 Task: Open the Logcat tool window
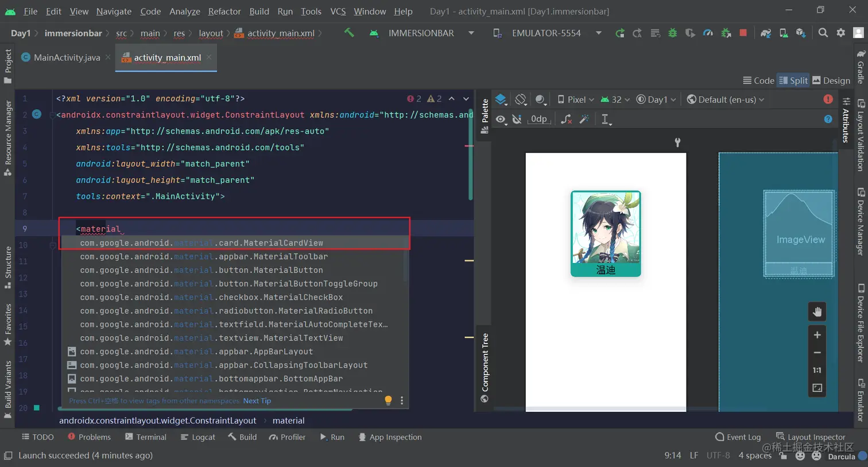(198, 437)
